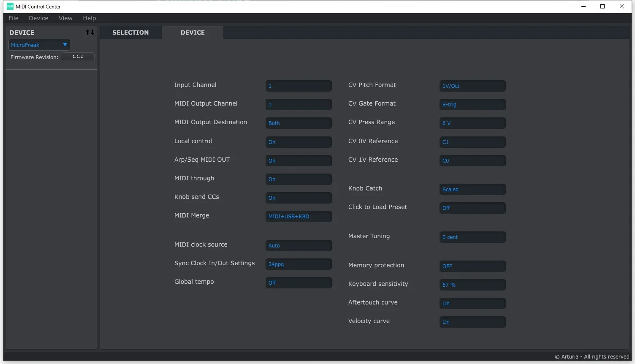The height and width of the screenshot is (364, 635).
Task: Expand the MicroFreak device dropdown arrow
Action: click(x=65, y=45)
